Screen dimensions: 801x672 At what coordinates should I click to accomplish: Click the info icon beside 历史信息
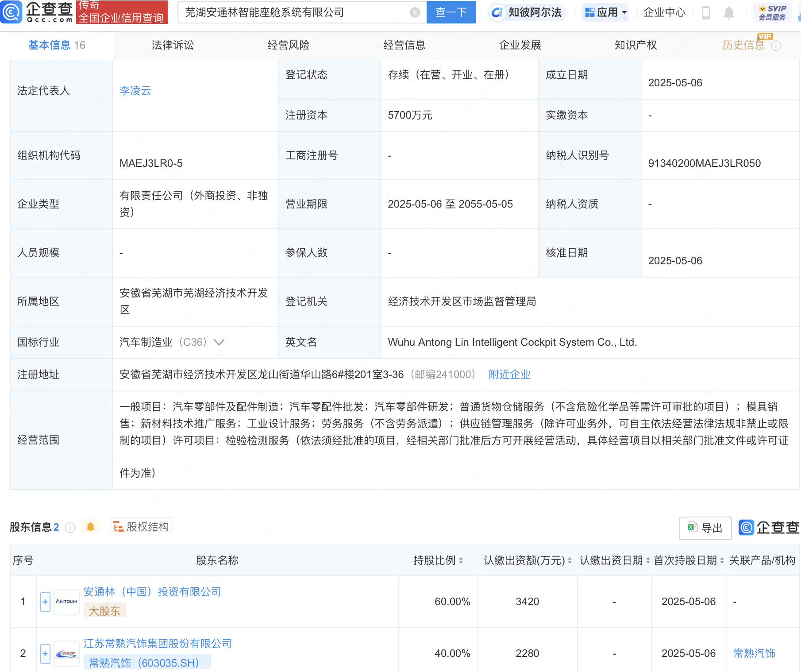click(x=776, y=46)
